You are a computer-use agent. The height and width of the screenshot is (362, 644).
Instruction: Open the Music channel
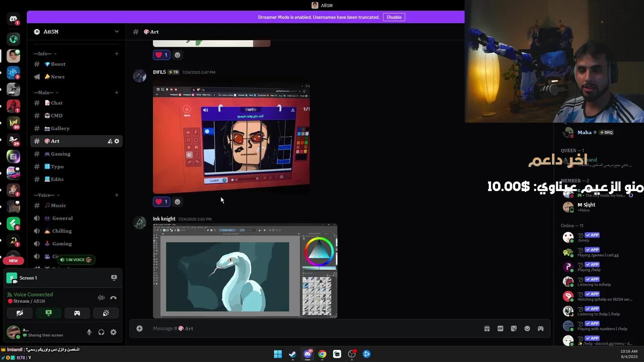(76, 206)
